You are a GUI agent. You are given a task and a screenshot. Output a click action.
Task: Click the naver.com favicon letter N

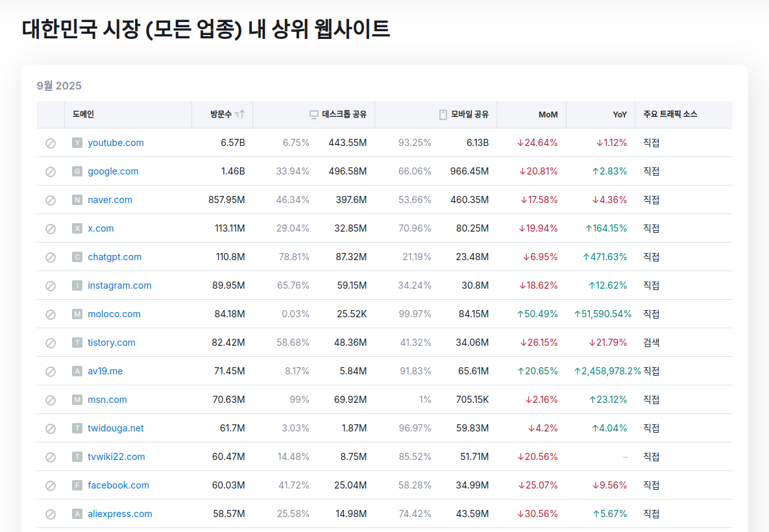[77, 200]
